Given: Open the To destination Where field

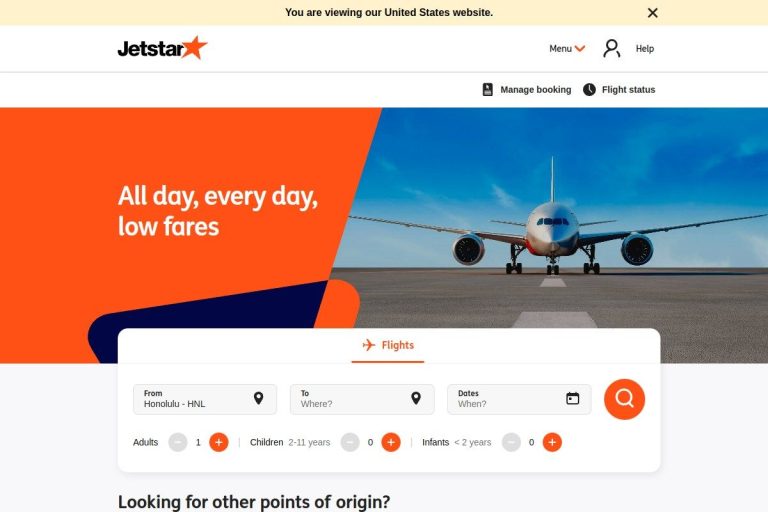Looking at the screenshot, I should [x=362, y=399].
